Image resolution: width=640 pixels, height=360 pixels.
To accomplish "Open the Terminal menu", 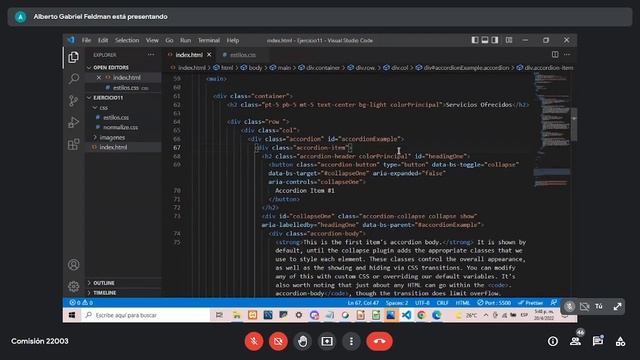I will coord(209,40).
